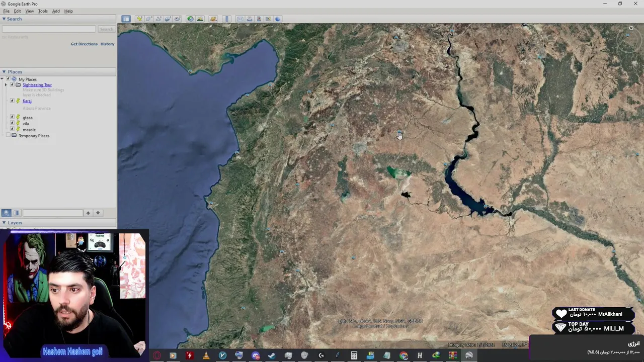The height and width of the screenshot is (362, 644).
Task: Select the Add Path tool
Action: (158, 19)
